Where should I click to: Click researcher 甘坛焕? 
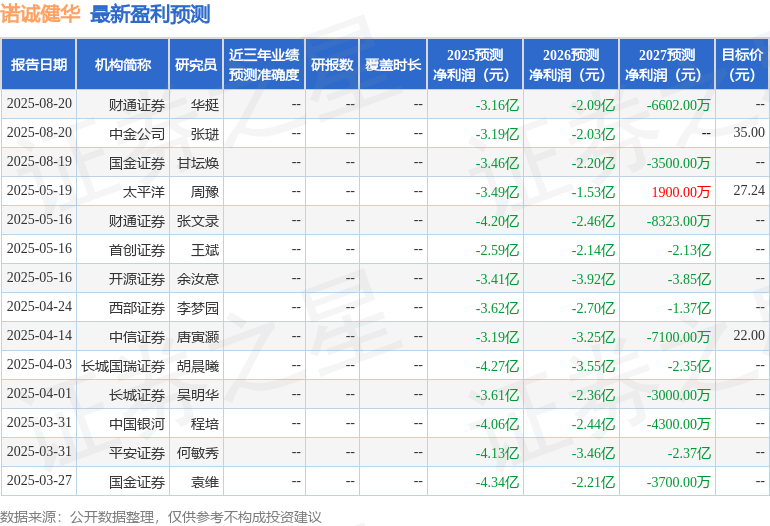click(198, 163)
